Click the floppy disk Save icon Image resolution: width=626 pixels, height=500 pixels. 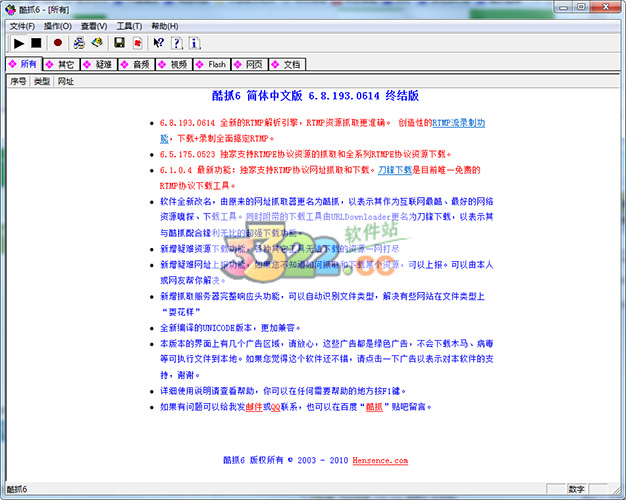(119, 43)
